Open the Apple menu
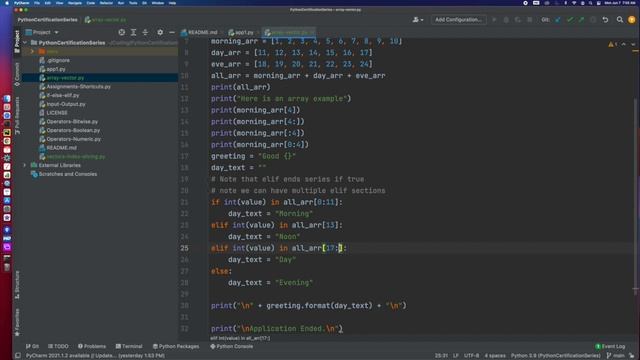Viewport: 640px width, 360px height. pos(7,3)
